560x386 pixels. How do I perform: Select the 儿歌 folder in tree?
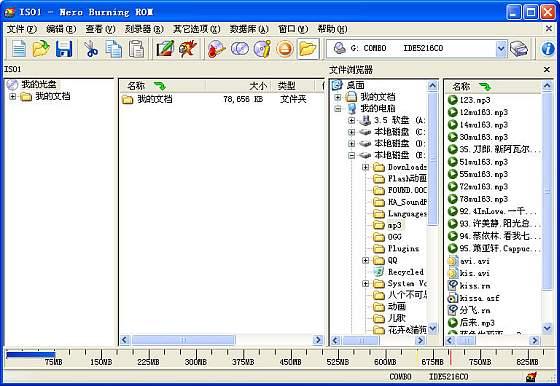[397, 318]
